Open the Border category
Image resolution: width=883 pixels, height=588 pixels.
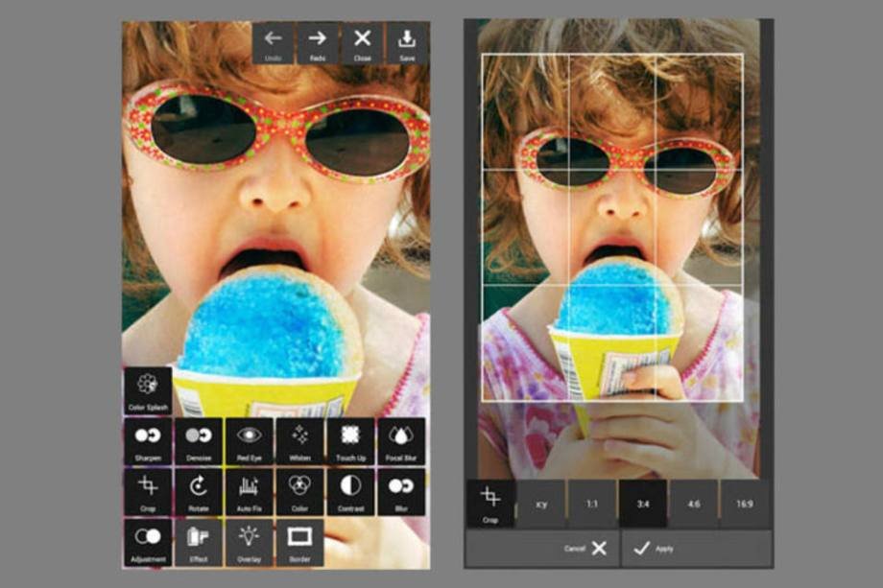(x=299, y=541)
